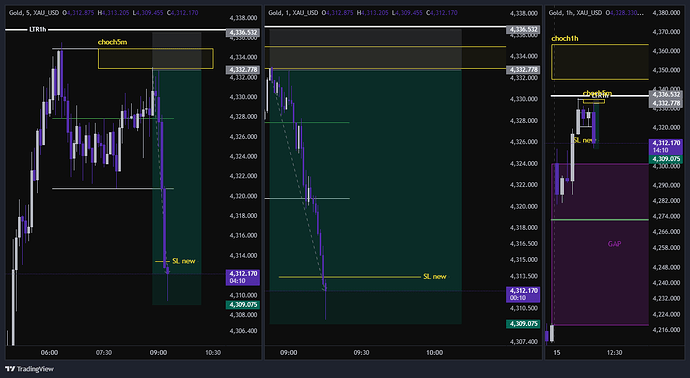The image size is (690, 378).
Task: Click current price 4,312.170 tag with 04:10 countdown
Action: 242,277
